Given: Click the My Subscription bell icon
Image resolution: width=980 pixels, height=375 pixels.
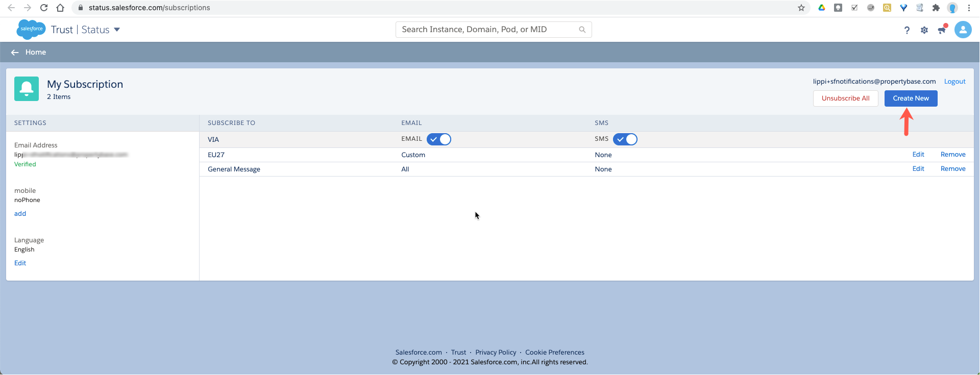Looking at the screenshot, I should [27, 89].
